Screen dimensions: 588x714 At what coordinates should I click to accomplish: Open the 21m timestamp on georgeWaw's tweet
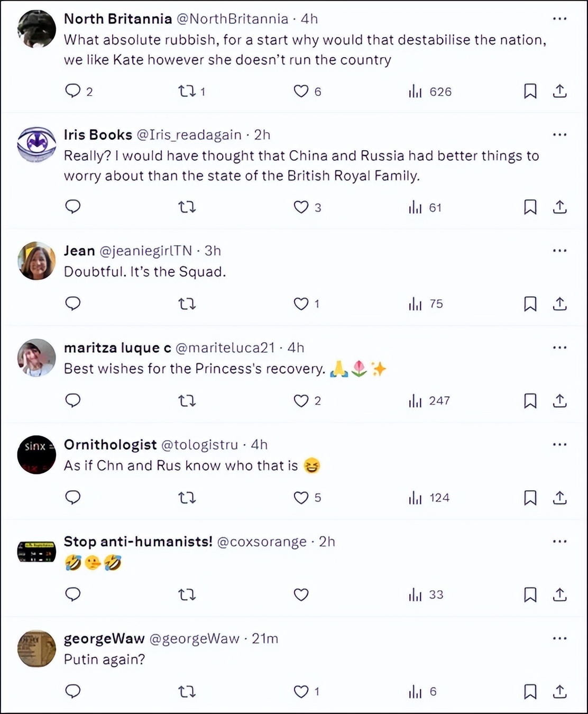pos(264,639)
